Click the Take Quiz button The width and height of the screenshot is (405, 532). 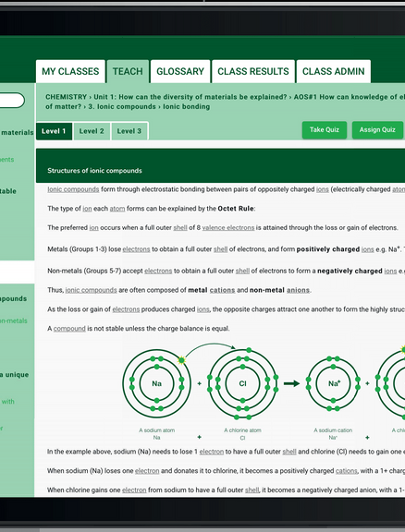click(x=325, y=130)
